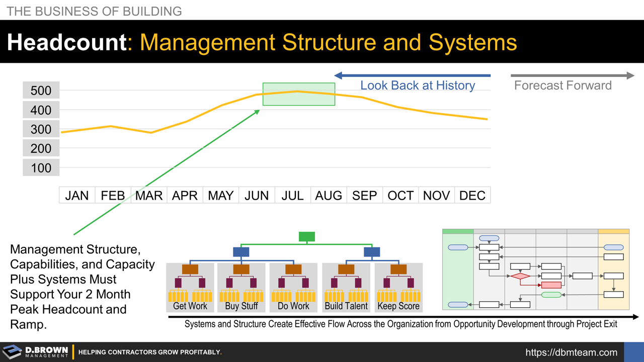Screen dimensions: 644x362
Task: Click the red diamond decision shape in the flowchart
Action: click(x=520, y=276)
